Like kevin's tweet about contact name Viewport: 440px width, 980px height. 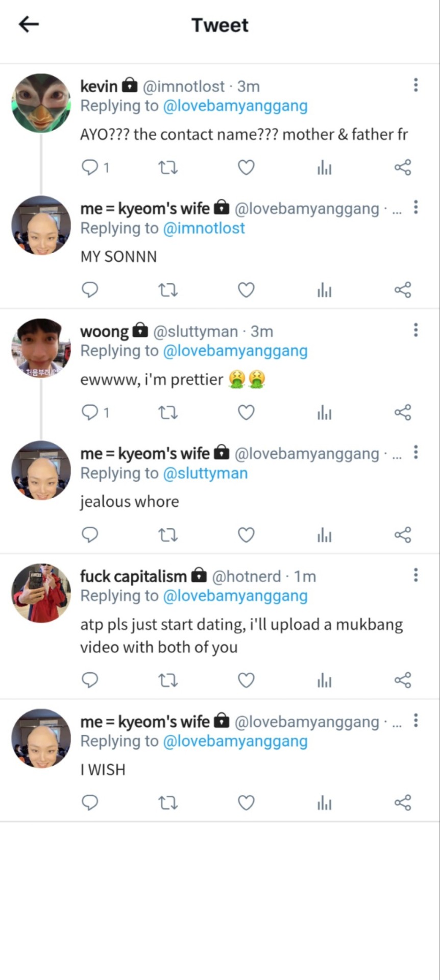tap(246, 167)
